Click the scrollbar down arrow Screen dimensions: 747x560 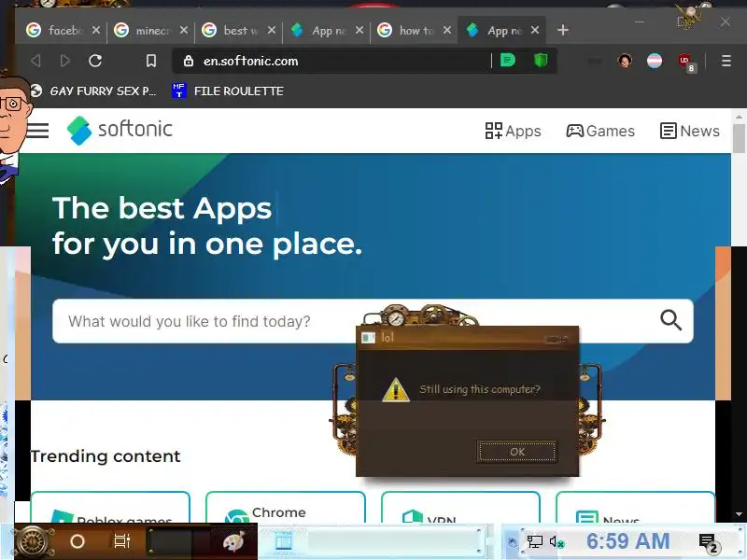coord(739,514)
